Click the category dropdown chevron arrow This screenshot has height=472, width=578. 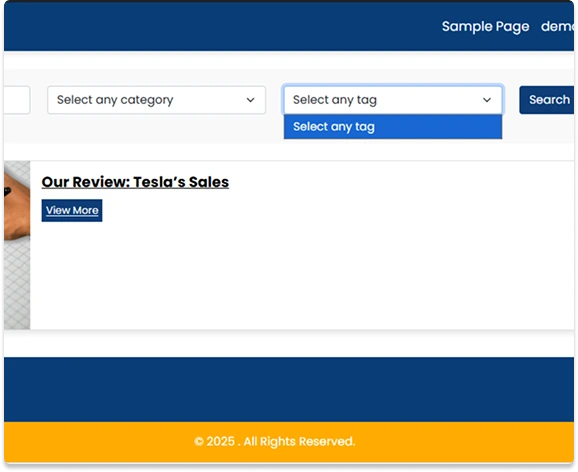(250, 100)
